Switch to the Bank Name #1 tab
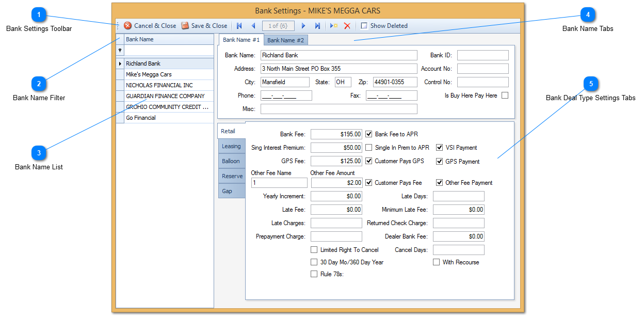This screenshot has width=644, height=317. coord(241,40)
